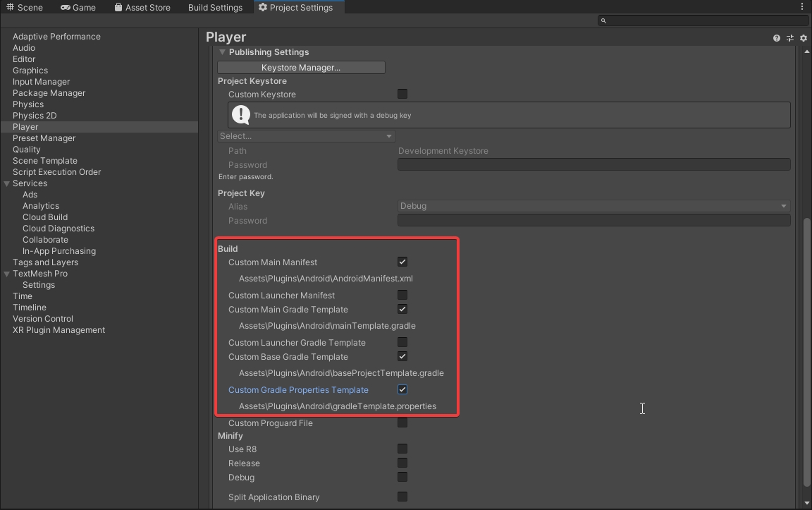Image resolution: width=812 pixels, height=510 pixels.
Task: Click the Player presets slider icon
Action: coord(789,38)
